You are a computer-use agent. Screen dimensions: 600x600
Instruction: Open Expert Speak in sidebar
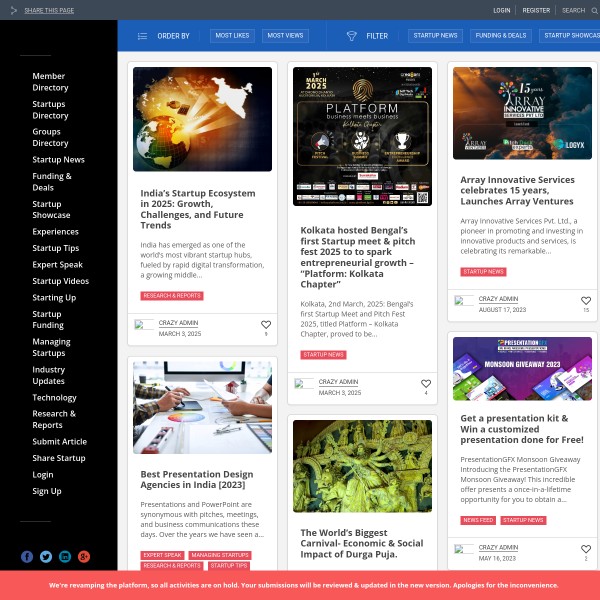point(57,264)
